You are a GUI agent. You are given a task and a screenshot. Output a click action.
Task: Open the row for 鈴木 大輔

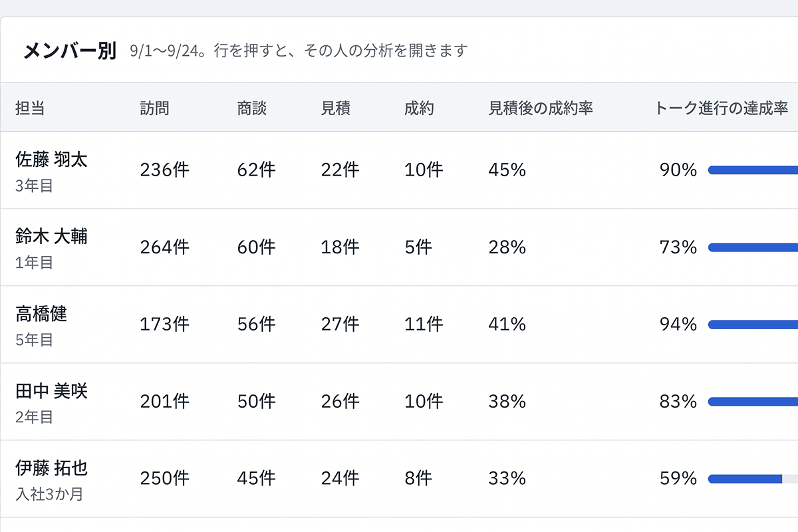[399, 247]
